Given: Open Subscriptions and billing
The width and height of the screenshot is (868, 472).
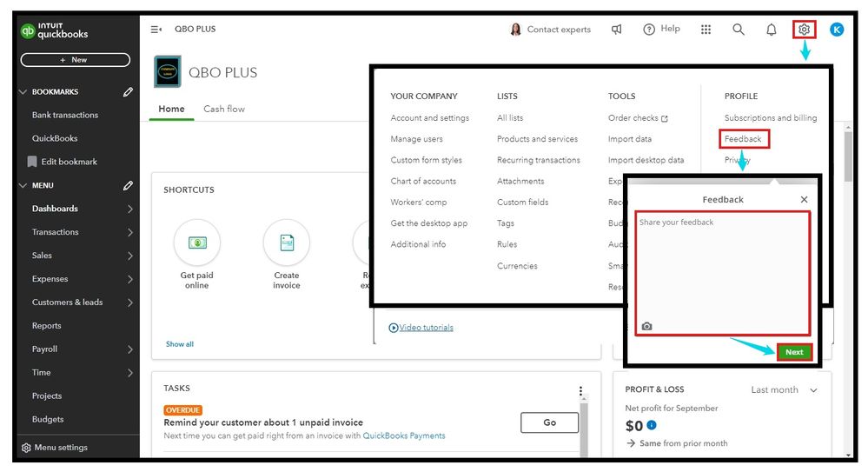Looking at the screenshot, I should [771, 118].
